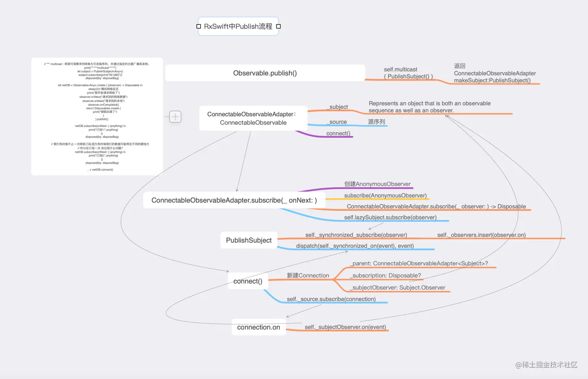Select the _subjectObserver: Subject.Observer branch
Image resolution: width=588 pixels, height=379 pixels.
pos(397,288)
